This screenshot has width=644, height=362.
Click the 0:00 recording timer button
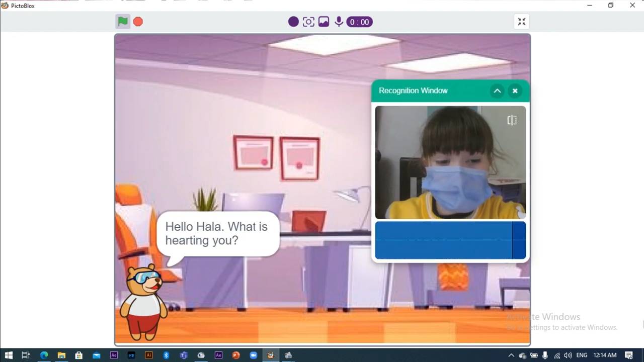coord(359,22)
